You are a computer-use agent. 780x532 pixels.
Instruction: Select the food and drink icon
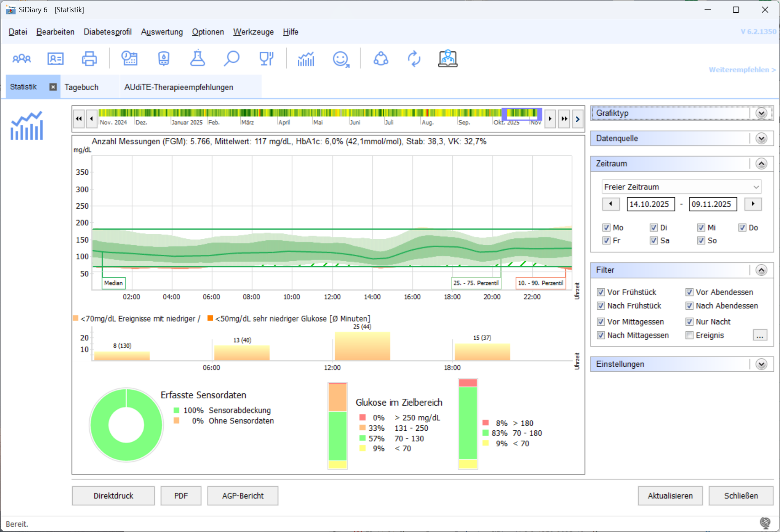(266, 58)
